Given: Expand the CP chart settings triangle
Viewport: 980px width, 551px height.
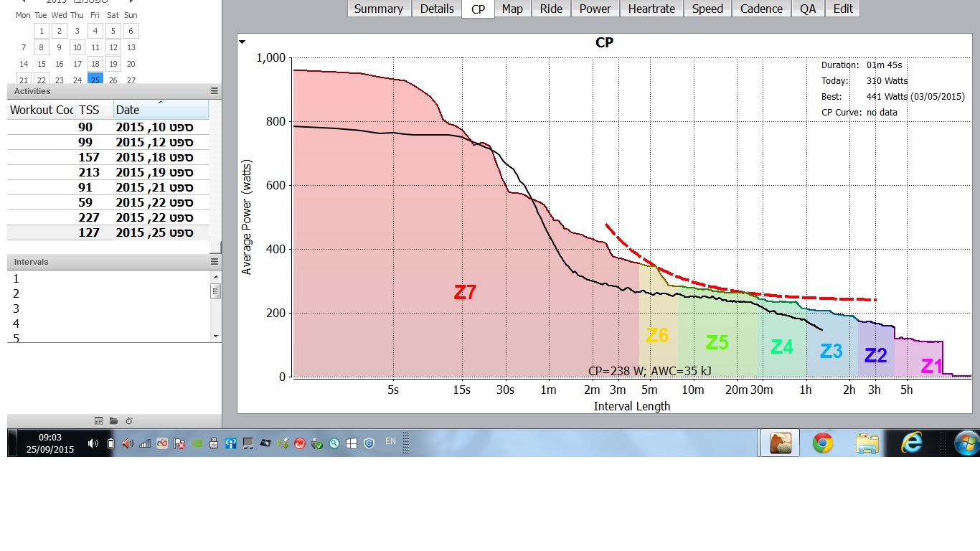Looking at the screenshot, I should (243, 42).
